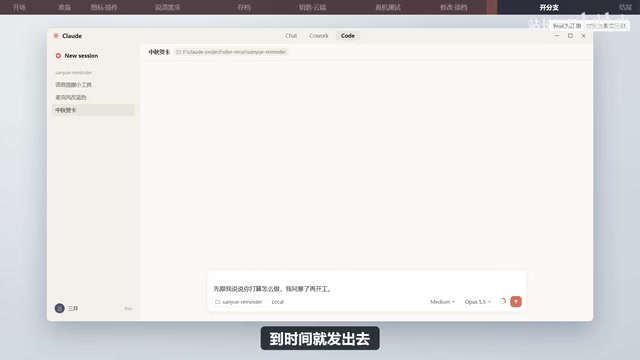Image resolution: width=640 pixels, height=360 pixels.
Task: Send the message with the orange arrow button
Action: (516, 302)
